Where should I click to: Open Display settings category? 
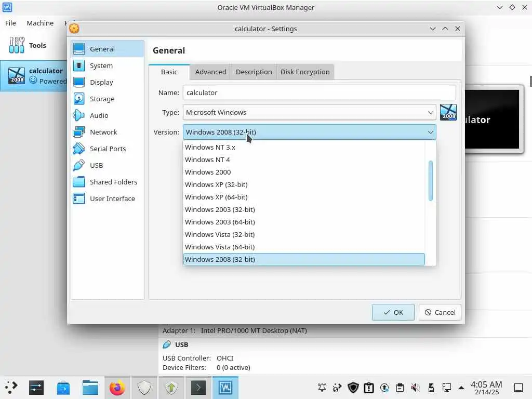click(107, 82)
